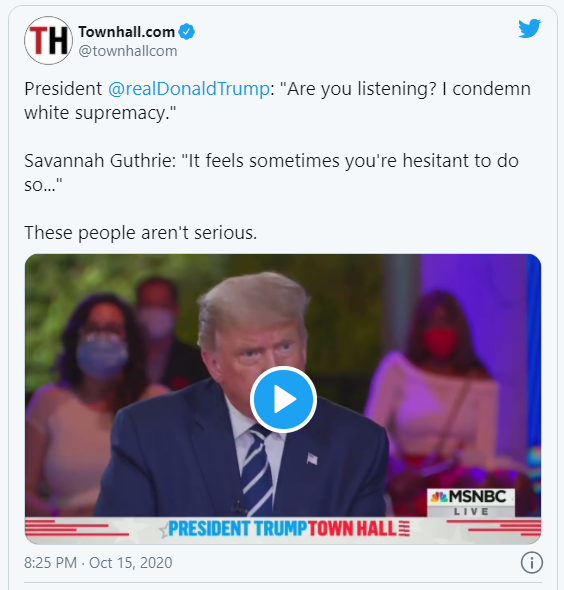Open the 8:25 PM timestamp link
This screenshot has height=590, width=564.
coord(50,563)
